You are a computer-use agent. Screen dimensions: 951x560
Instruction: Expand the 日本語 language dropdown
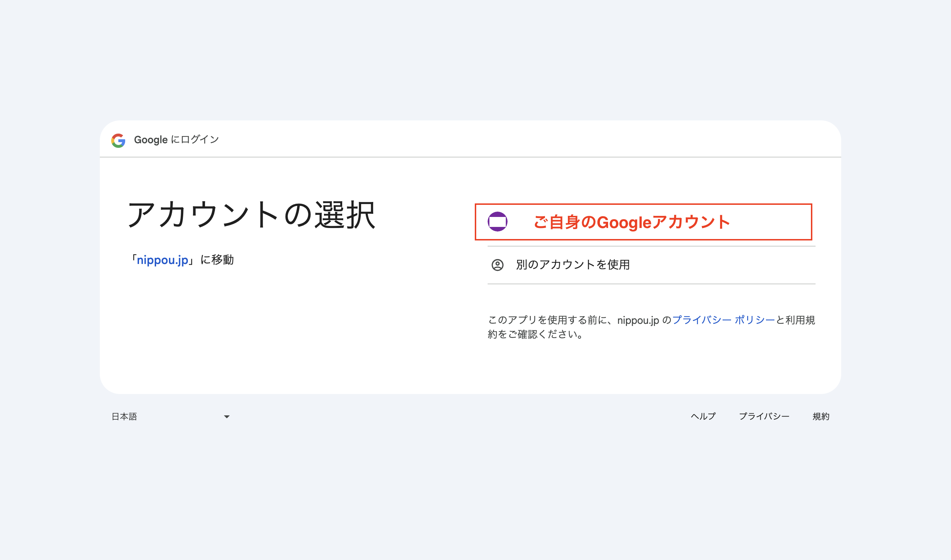coord(171,416)
